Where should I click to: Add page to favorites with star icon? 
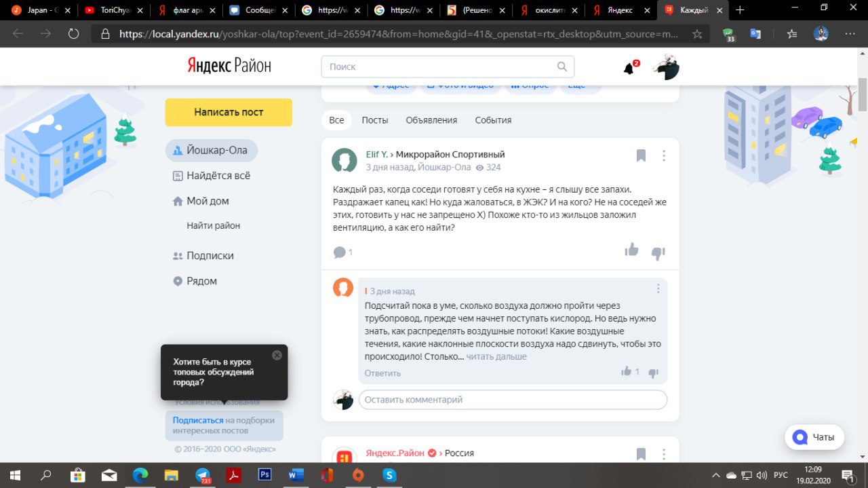[697, 34]
